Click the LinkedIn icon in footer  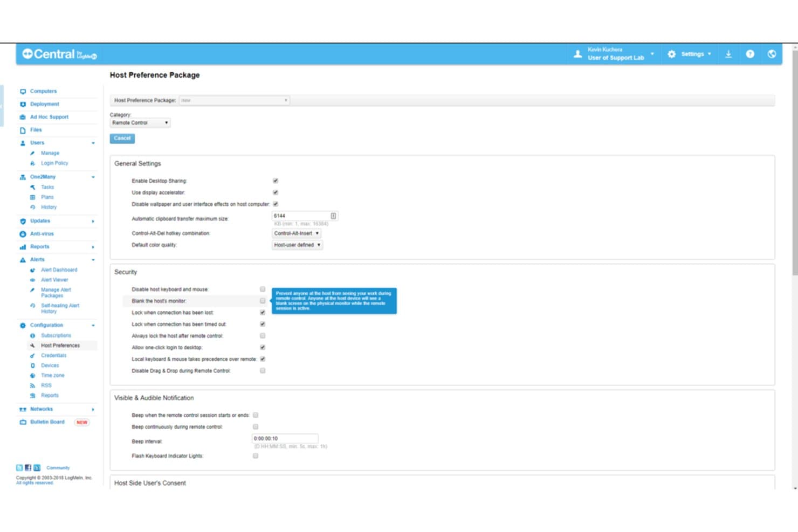[37, 468]
